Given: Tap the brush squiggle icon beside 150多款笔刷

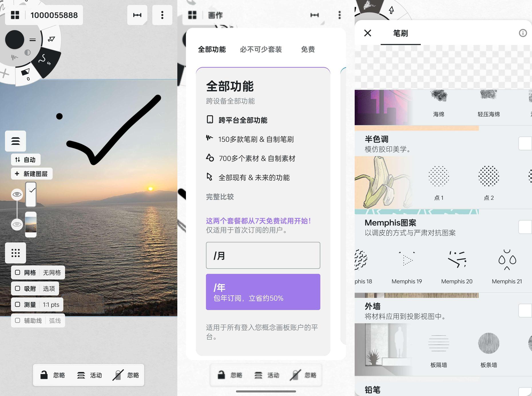Looking at the screenshot, I should (210, 138).
